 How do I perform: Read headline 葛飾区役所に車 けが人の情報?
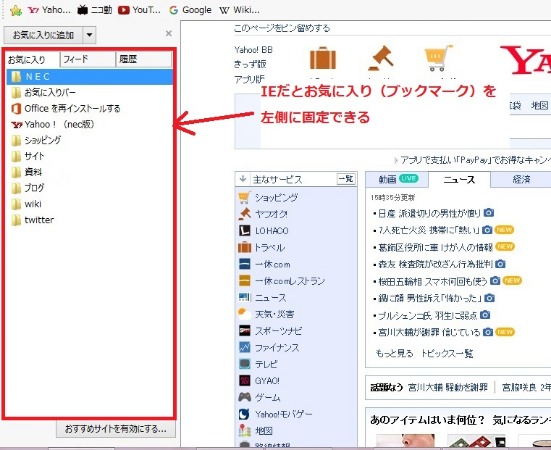[x=435, y=247]
